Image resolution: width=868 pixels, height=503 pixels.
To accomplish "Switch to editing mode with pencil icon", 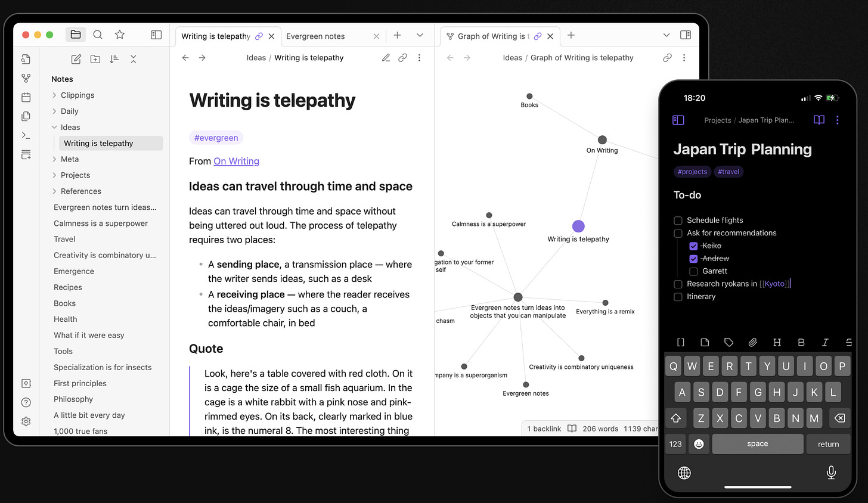I will [x=386, y=58].
